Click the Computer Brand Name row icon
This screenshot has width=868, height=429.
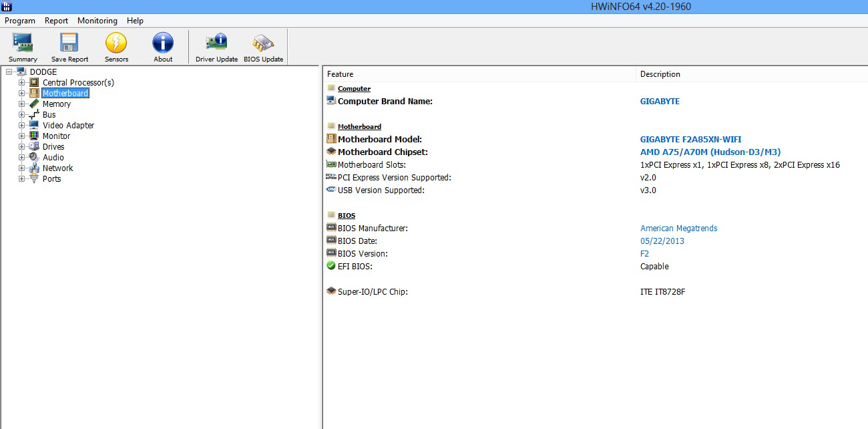[x=331, y=101]
